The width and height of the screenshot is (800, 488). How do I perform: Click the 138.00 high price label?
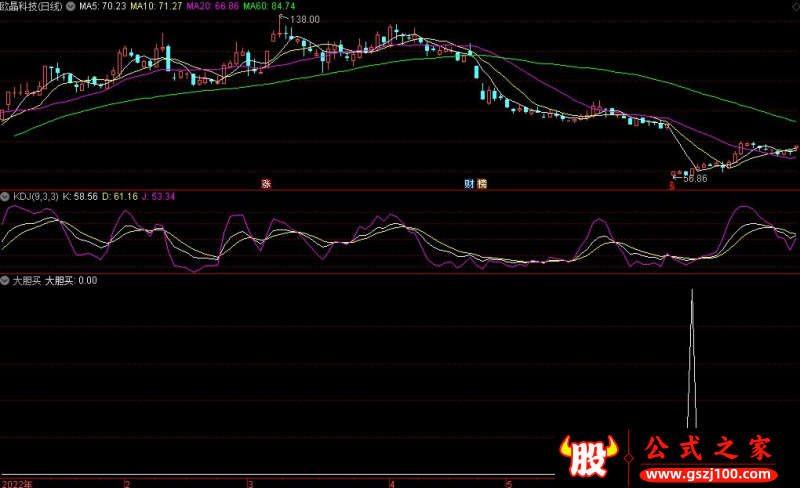click(x=304, y=19)
